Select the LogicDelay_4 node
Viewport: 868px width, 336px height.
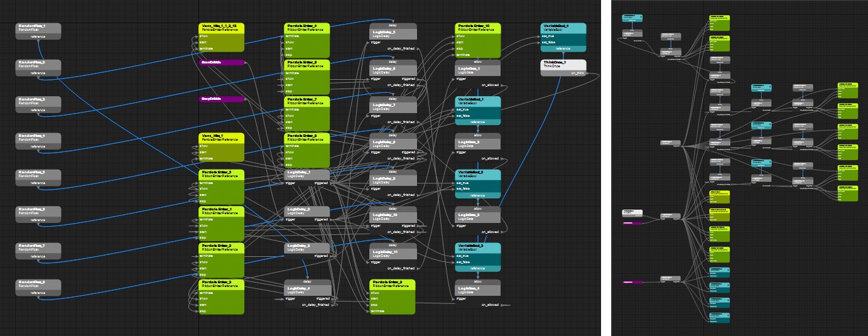coord(308,293)
